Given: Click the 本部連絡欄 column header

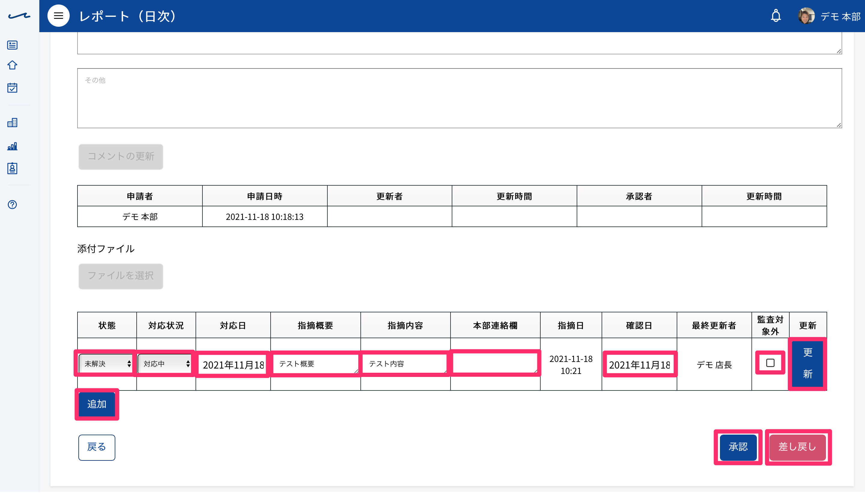Looking at the screenshot, I should coord(495,325).
